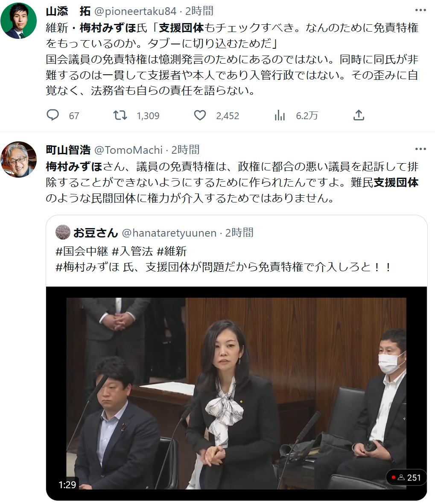This screenshot has height=504, width=435.
Task: Open more options on 山添拓's tweet
Action: point(420,10)
